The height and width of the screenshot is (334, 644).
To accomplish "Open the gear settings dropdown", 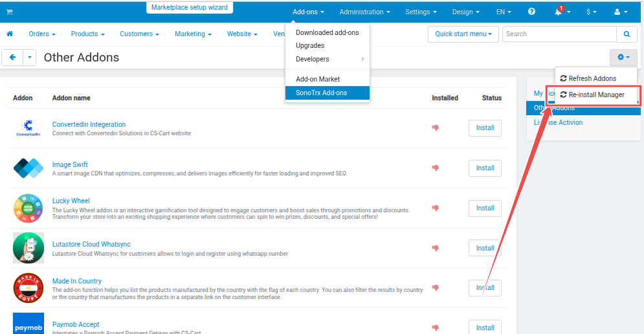I will coord(623,58).
